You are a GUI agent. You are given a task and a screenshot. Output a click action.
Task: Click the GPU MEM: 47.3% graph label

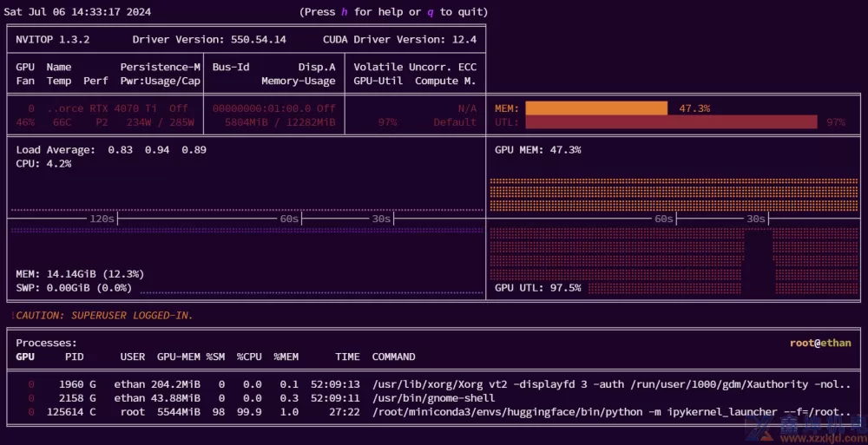tap(538, 150)
